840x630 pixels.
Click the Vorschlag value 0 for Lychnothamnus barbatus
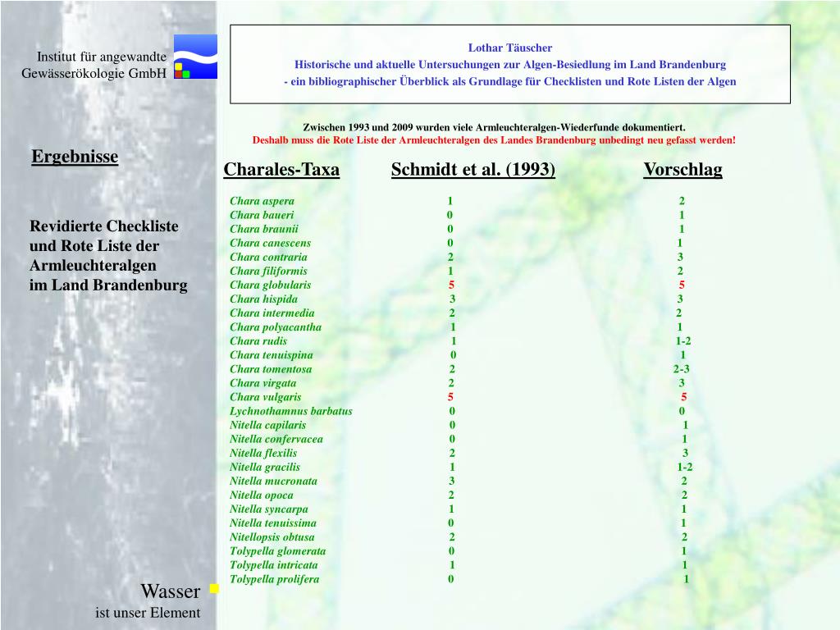(x=682, y=411)
